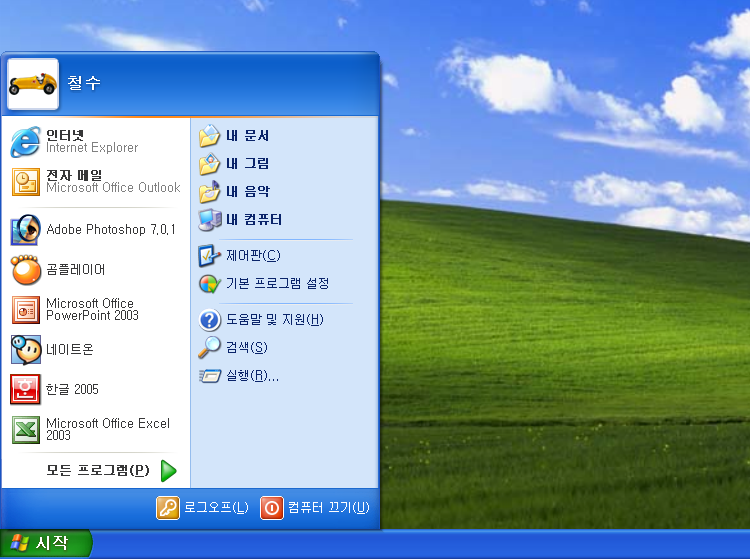
Task: Click the text 'Microsoft Office PowerPoint 2003'
Action: [92, 310]
